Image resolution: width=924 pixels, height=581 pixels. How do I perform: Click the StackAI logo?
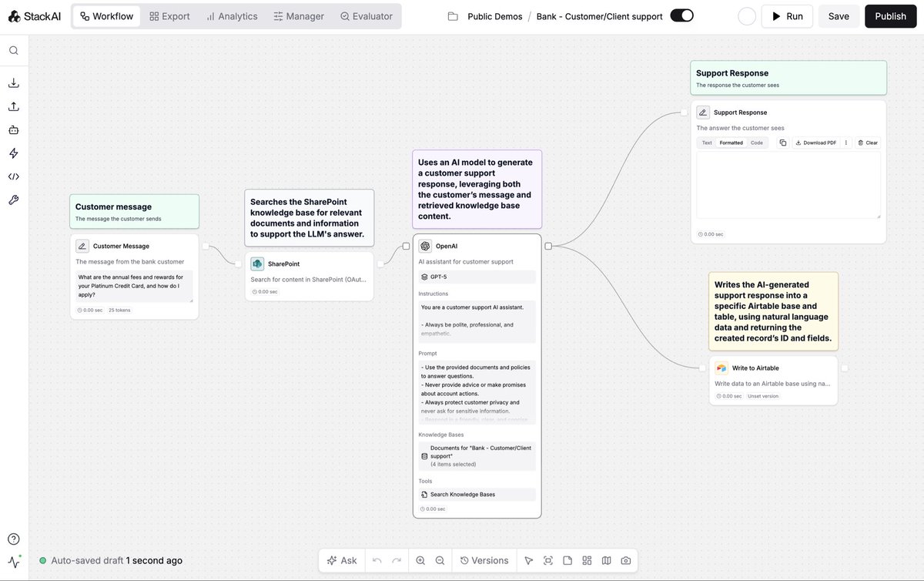coord(36,16)
